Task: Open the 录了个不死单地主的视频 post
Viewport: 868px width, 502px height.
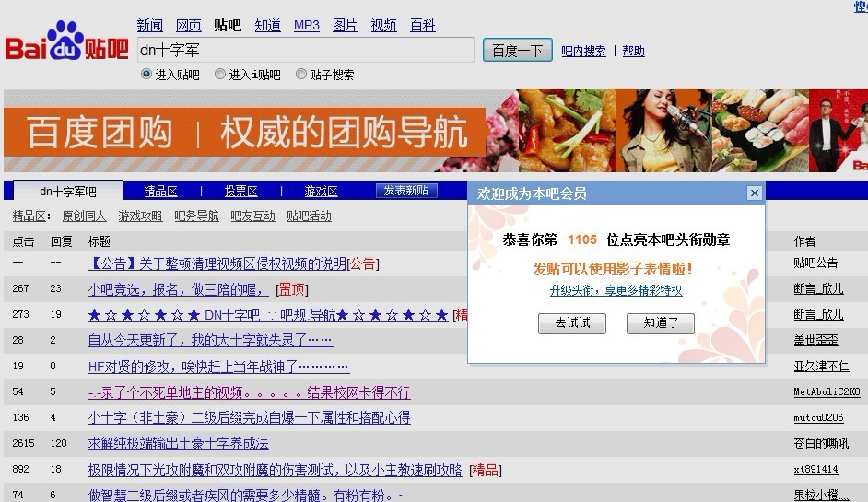Action: tap(249, 392)
